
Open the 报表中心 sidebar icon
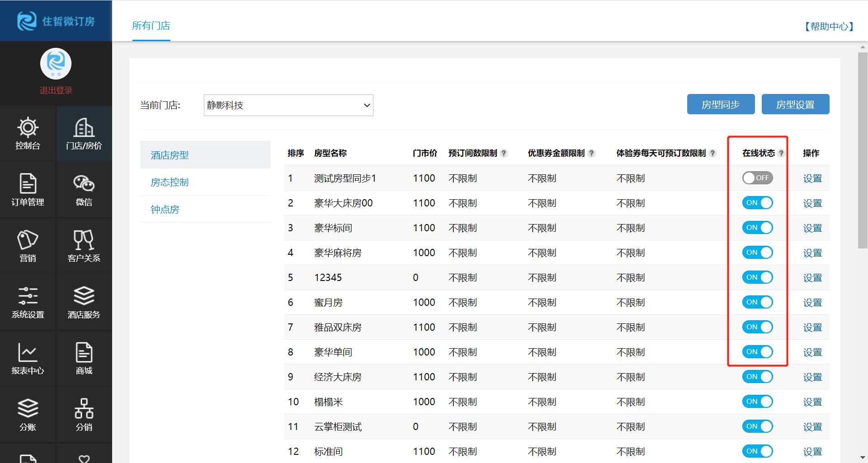[28, 359]
